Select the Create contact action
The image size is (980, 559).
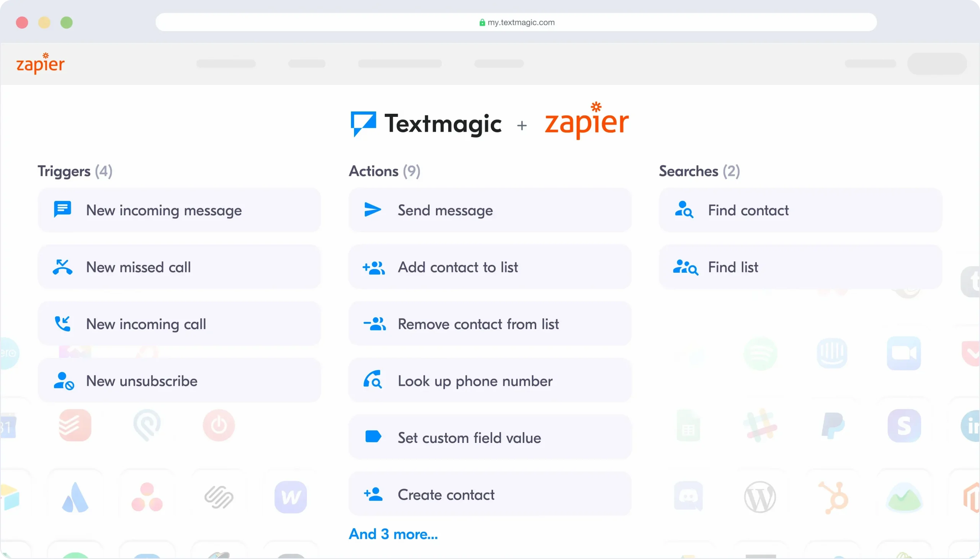[490, 494]
